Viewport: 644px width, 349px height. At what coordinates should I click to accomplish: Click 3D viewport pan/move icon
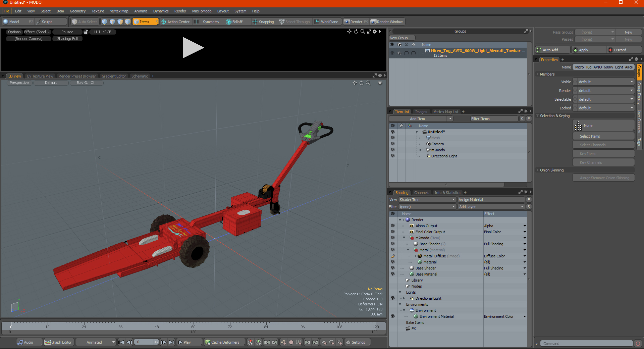pos(355,83)
